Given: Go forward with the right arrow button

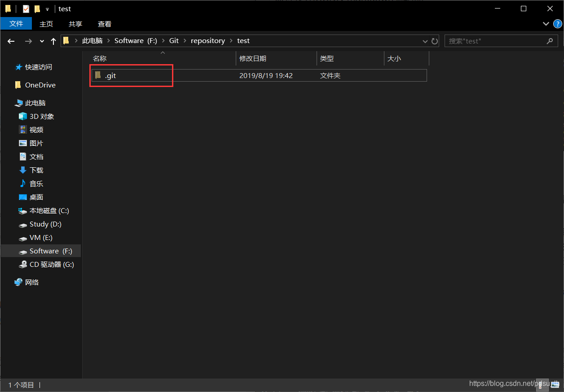Looking at the screenshot, I should pos(28,41).
